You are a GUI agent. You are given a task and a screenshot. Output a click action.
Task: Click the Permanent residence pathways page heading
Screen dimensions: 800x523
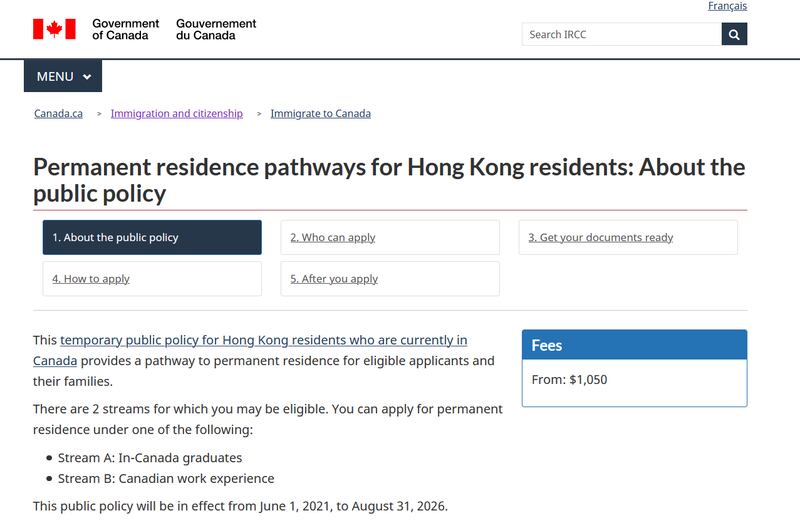[x=389, y=180]
